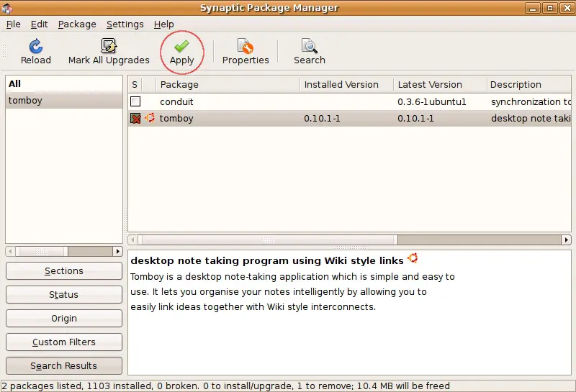Select the conduit package name
Screen dimensions: 576x392
tap(176, 101)
